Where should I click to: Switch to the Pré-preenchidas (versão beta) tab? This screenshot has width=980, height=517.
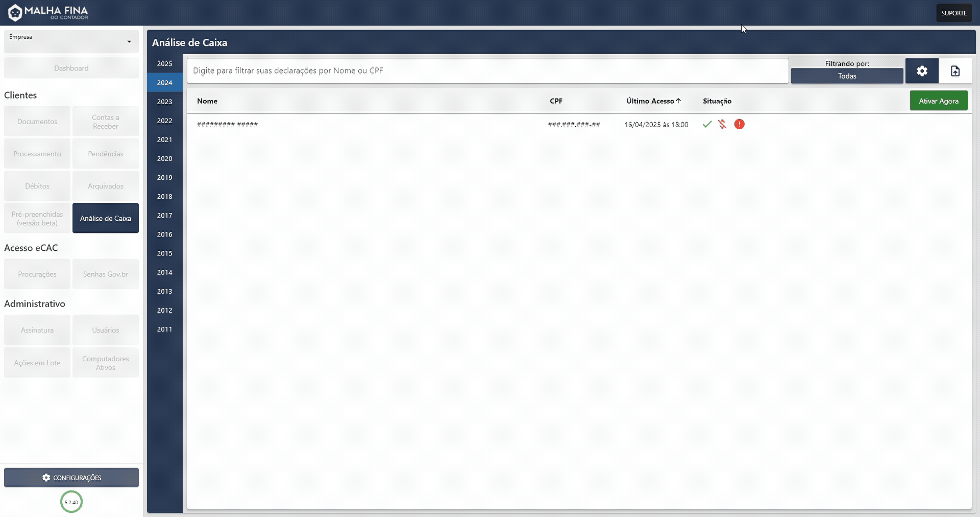coord(36,218)
